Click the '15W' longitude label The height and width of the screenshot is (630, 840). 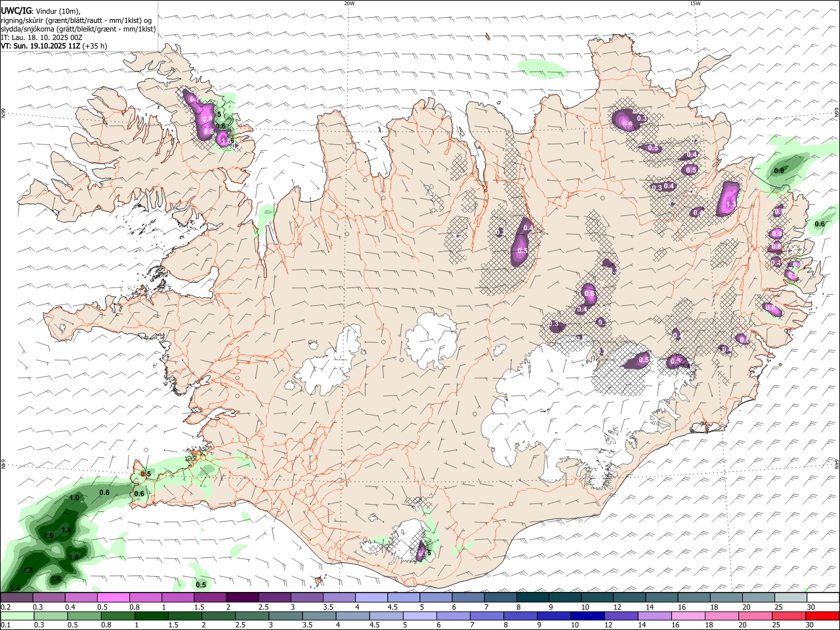tap(695, 3)
